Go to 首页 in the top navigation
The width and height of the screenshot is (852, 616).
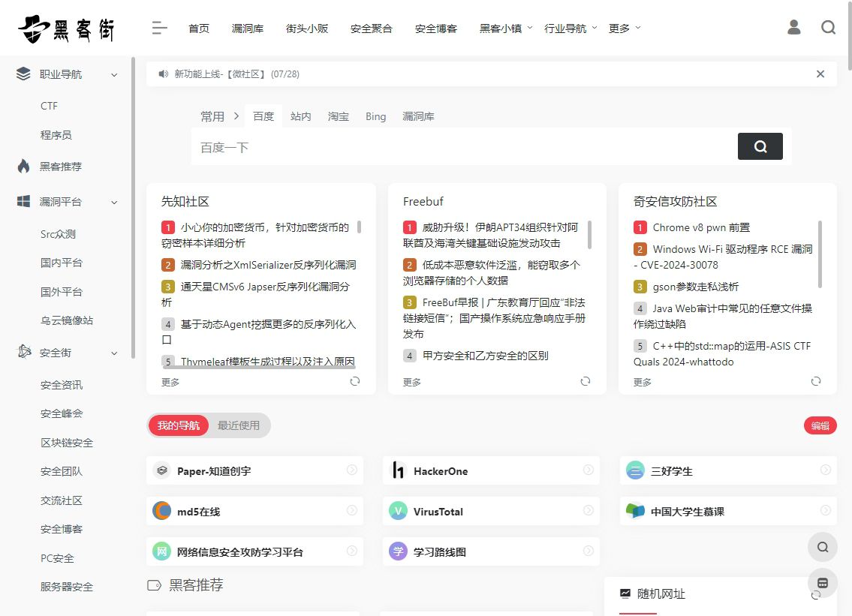pyautogui.click(x=199, y=29)
